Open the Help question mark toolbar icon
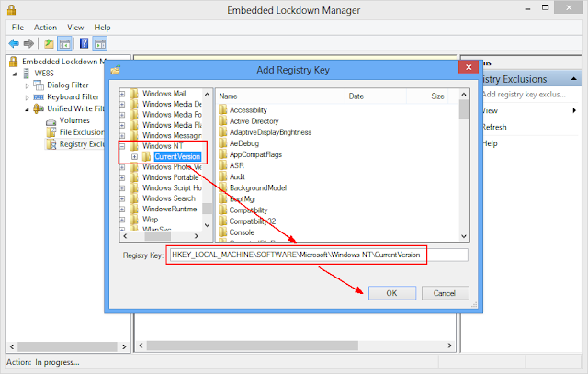Screen dimensions: 588x374 (84, 43)
